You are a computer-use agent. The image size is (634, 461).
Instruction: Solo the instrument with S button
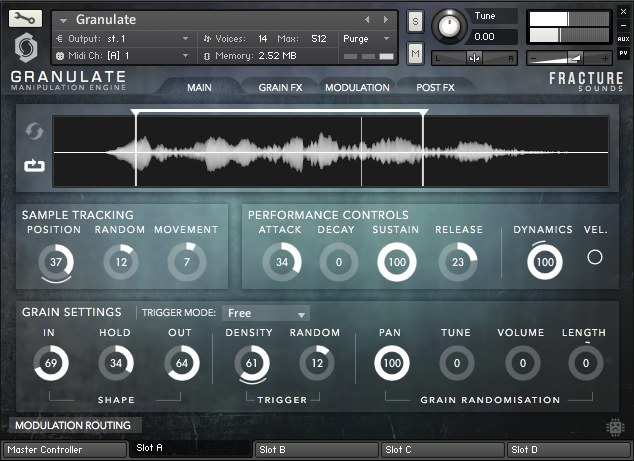[415, 21]
